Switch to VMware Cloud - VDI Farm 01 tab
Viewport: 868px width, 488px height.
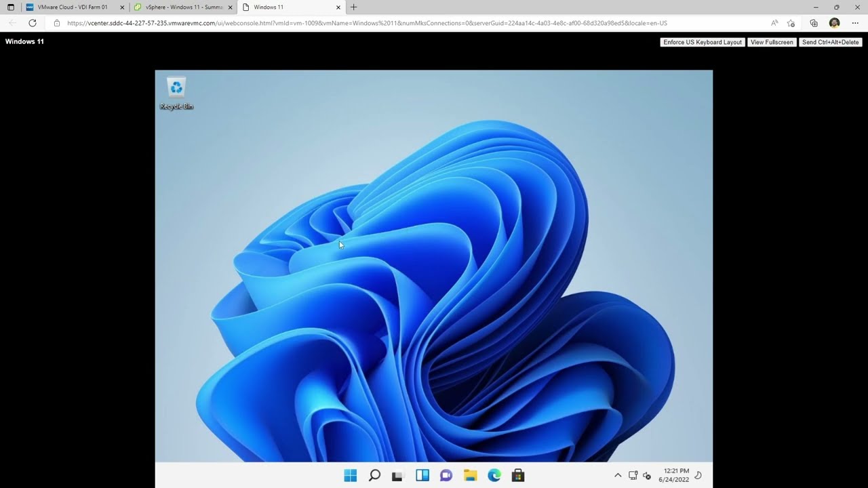tap(73, 7)
